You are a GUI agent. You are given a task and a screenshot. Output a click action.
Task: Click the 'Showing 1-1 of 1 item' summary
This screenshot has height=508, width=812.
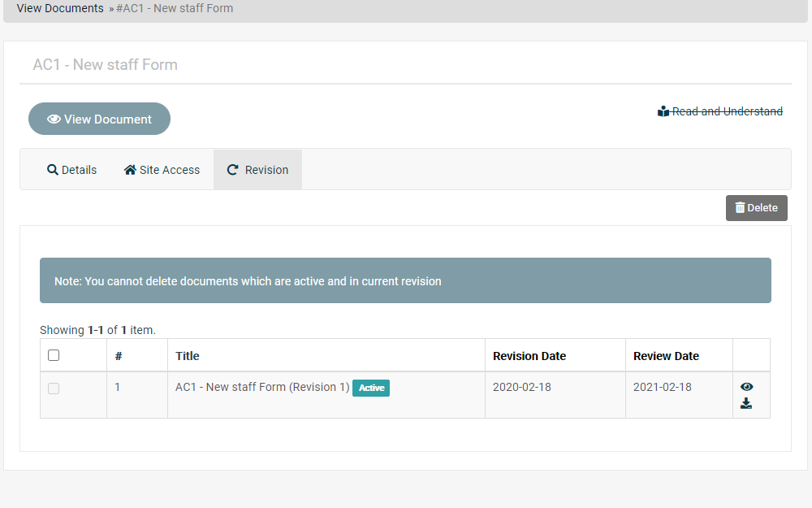click(x=98, y=330)
